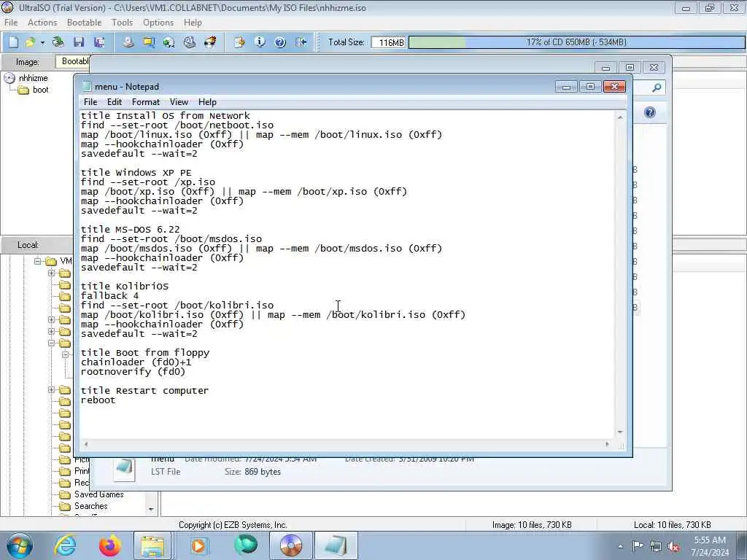Click the Properties info icon in UltraISO toolbar
The width and height of the screenshot is (747, 560).
tap(260, 42)
